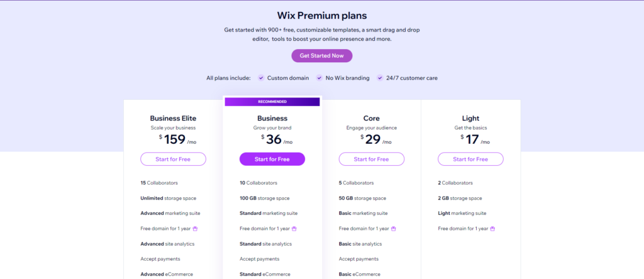644x279 pixels.
Task: Click Advanced marketing suite feature text
Action: click(170, 214)
